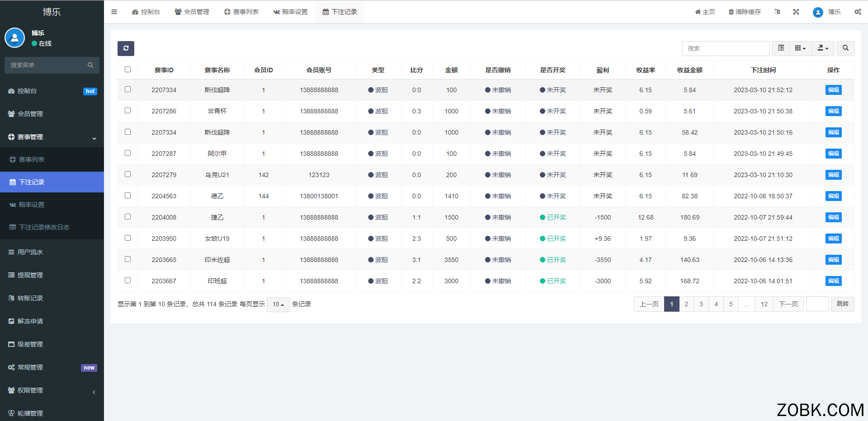This screenshot has width=868, height=421.
Task: Check the row for 捷乙 2204008
Action: click(x=127, y=217)
